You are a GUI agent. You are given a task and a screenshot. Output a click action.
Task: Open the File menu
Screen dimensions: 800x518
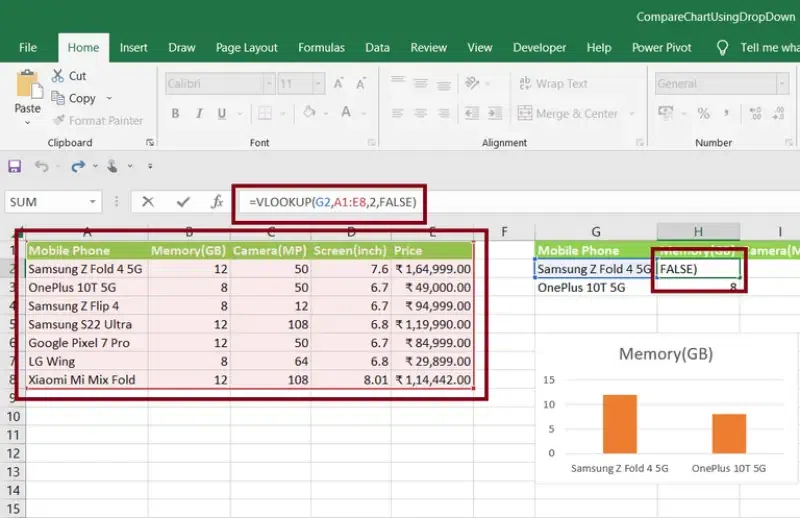click(28, 47)
